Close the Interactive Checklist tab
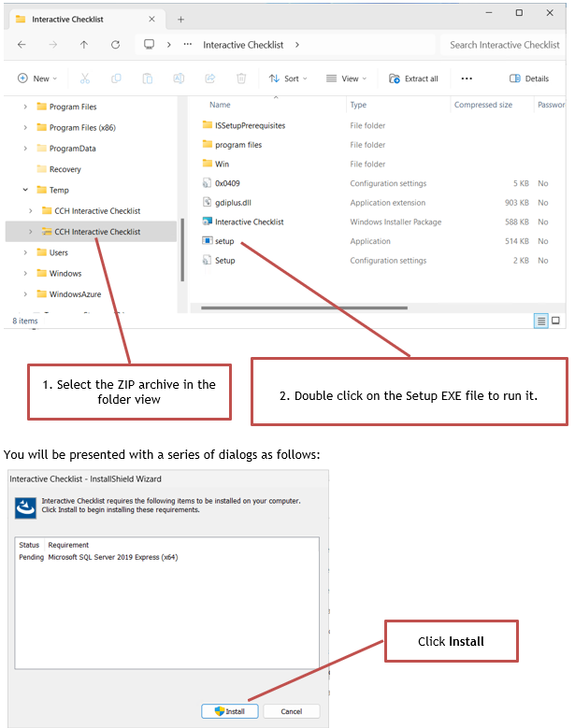 click(x=151, y=19)
